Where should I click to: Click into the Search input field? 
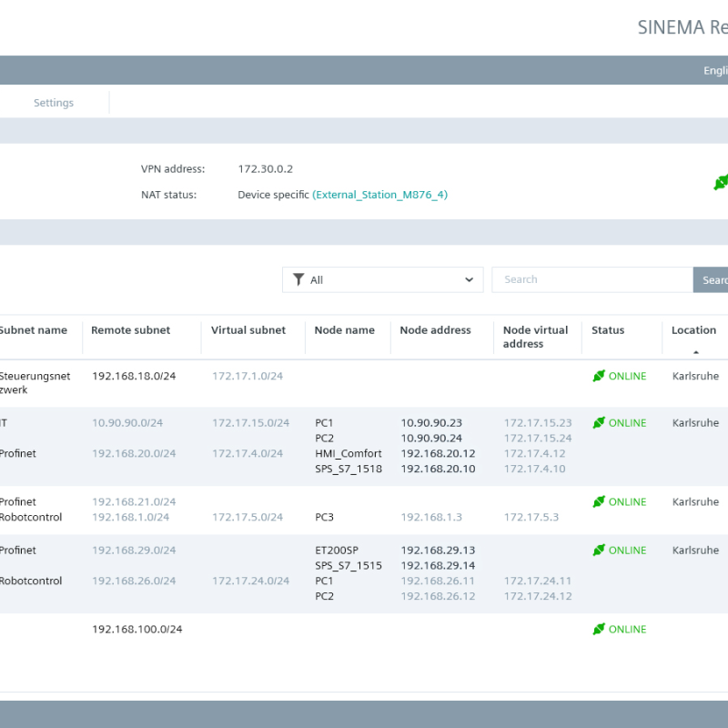[x=592, y=279]
